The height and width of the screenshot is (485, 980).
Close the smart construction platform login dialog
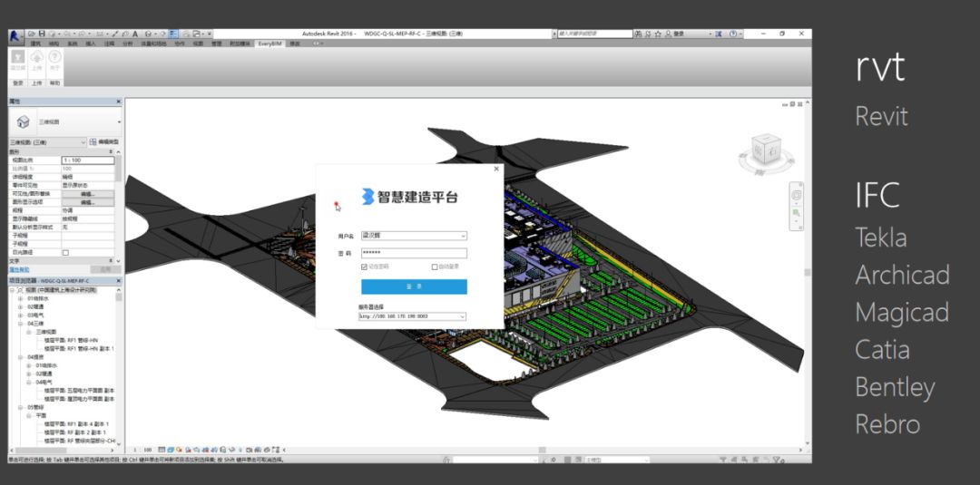click(497, 169)
